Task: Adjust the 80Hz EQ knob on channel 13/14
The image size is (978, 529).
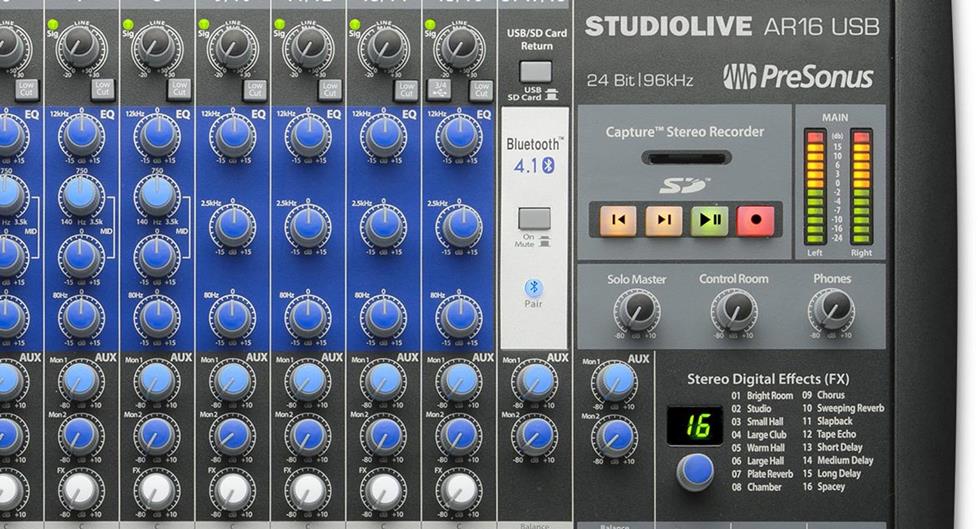Action: click(384, 317)
